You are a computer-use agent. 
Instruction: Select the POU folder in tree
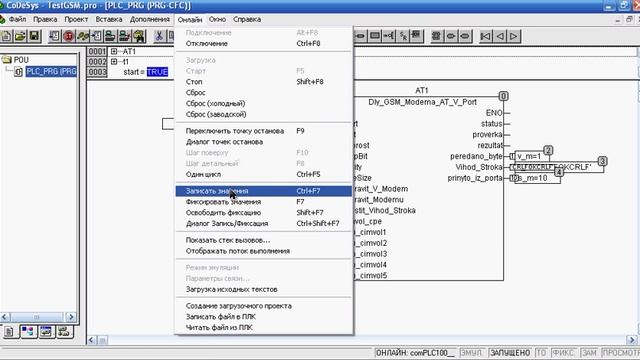16,60
